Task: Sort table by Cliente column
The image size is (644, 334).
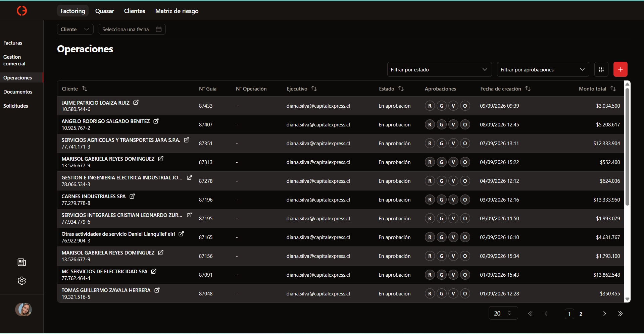Action: pos(85,89)
